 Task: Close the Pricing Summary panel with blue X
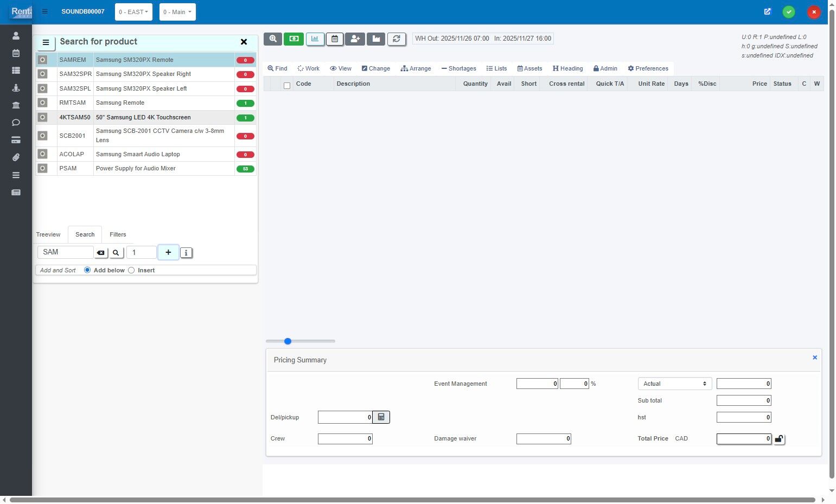pos(815,358)
